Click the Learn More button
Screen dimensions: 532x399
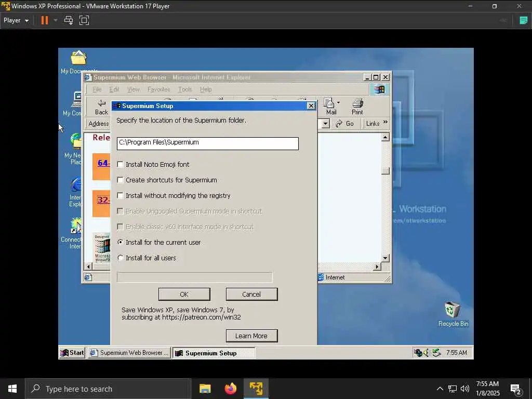251,336
